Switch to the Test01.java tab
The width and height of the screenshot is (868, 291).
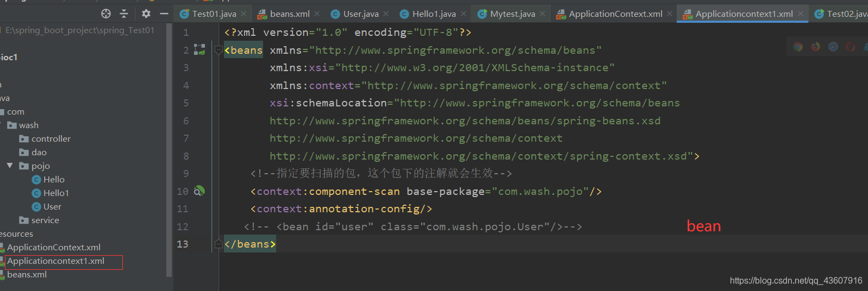coord(214,14)
